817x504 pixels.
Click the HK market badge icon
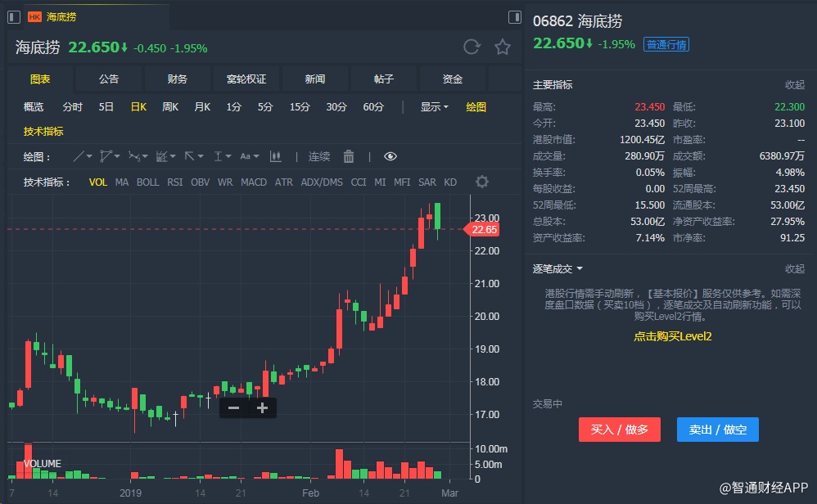34,17
